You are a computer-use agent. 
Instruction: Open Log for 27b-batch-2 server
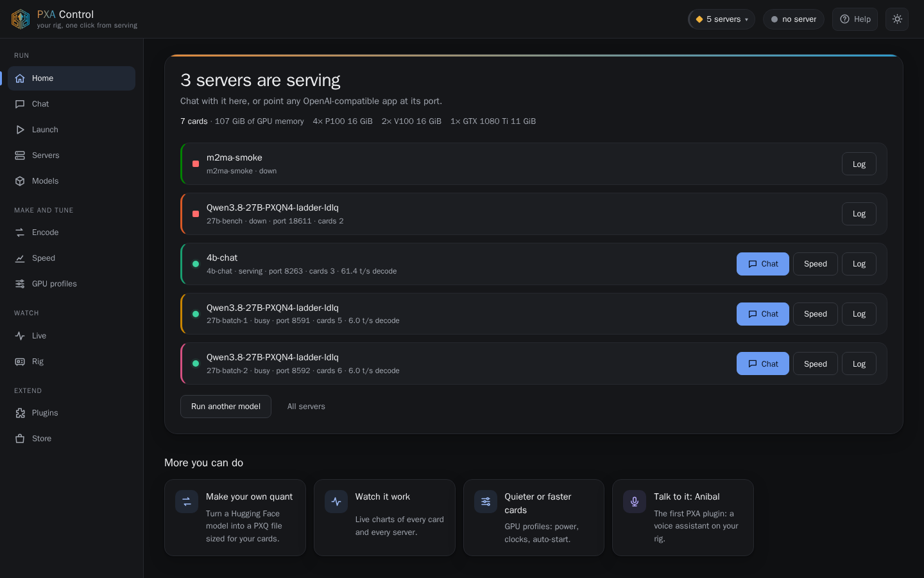(x=859, y=363)
